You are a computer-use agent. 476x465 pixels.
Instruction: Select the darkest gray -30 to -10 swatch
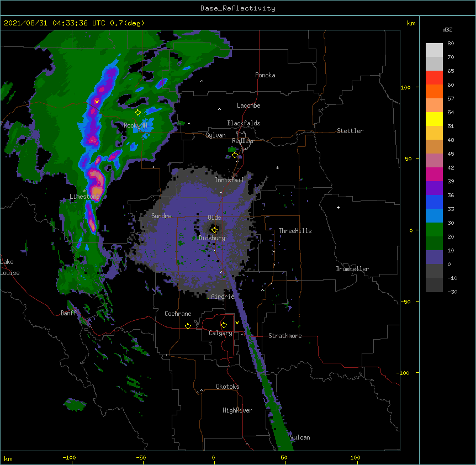434,285
